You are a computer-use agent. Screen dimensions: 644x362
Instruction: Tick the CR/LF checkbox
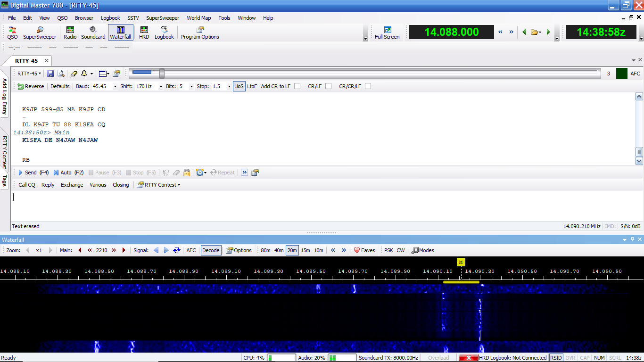pos(328,86)
